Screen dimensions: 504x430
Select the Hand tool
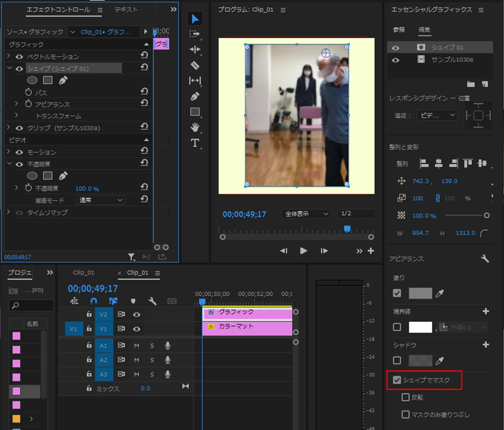point(195,127)
